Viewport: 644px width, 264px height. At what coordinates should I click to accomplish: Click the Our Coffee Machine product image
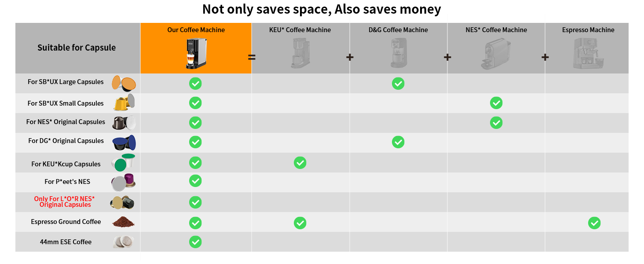tap(196, 53)
